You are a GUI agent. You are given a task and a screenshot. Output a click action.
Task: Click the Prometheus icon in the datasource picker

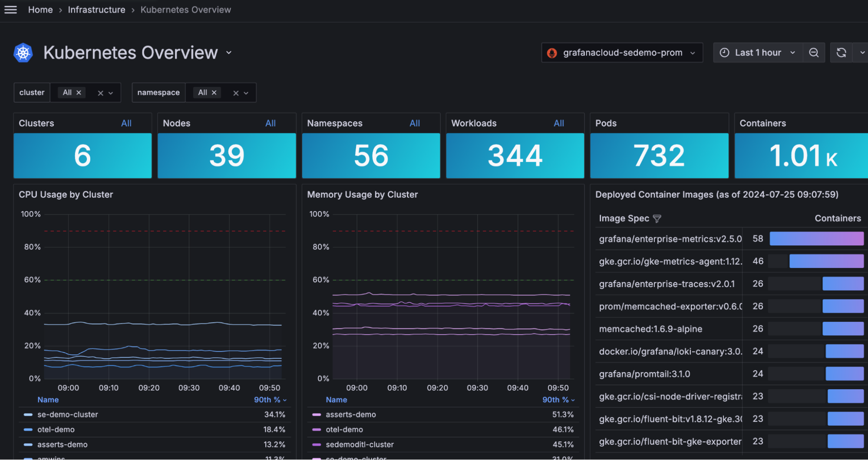pyautogui.click(x=551, y=53)
